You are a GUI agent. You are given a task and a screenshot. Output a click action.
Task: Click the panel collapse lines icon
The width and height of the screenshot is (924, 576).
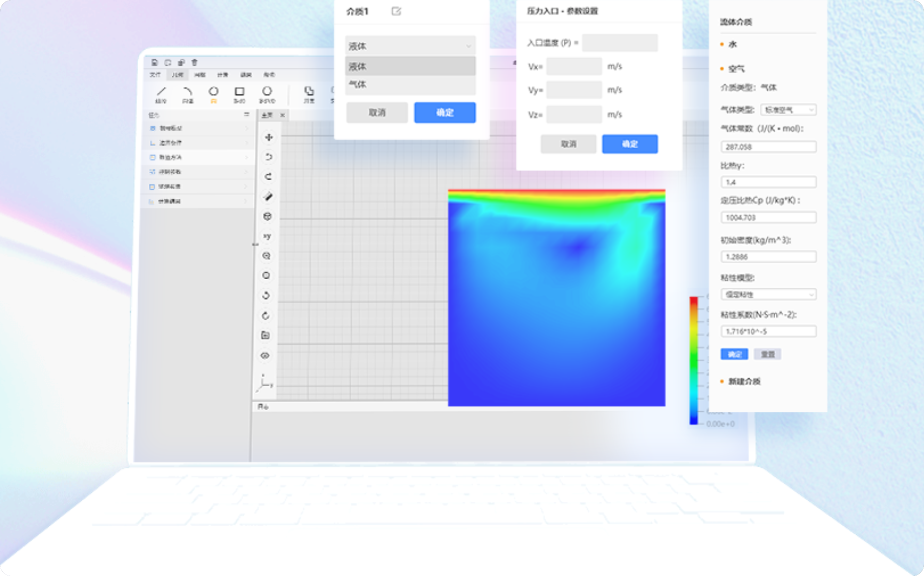[246, 114]
